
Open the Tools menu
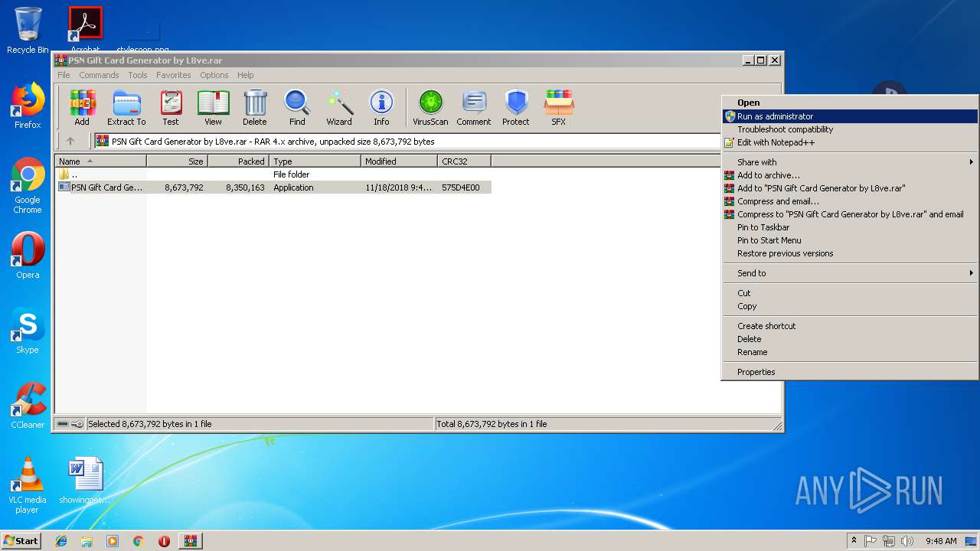[138, 75]
